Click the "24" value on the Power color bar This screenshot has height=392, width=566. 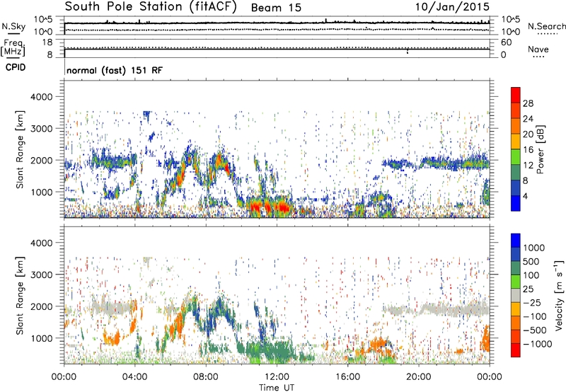pos(528,119)
